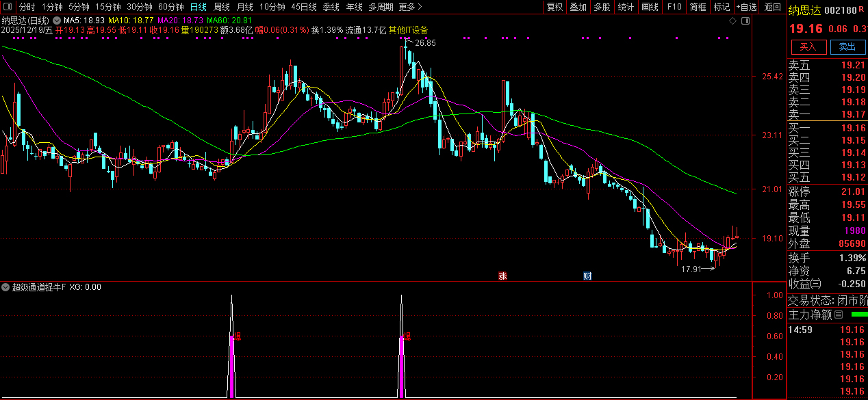Image resolution: width=868 pixels, height=400 pixels.
Task: Select the 日线 period tab
Action: [x=198, y=7]
